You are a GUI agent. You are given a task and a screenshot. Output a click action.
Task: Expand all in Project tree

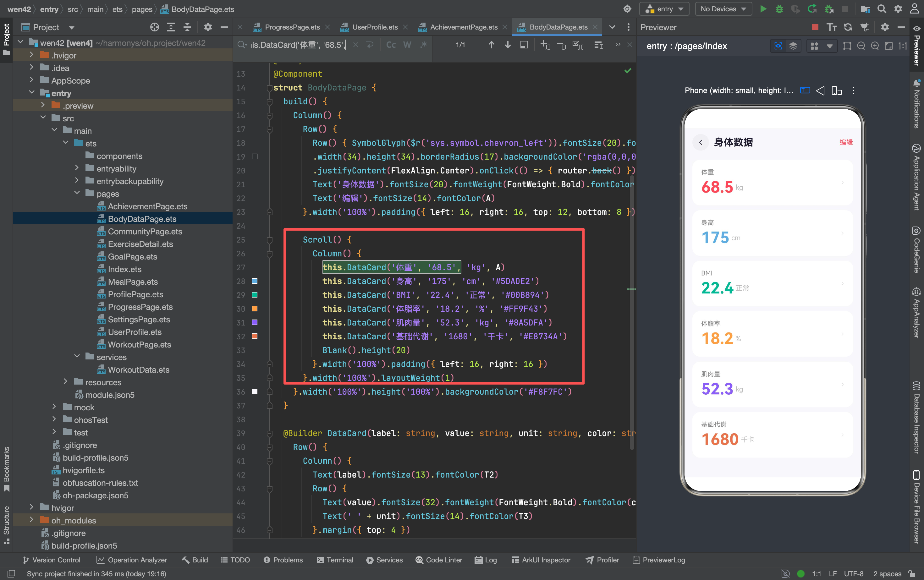(x=171, y=27)
